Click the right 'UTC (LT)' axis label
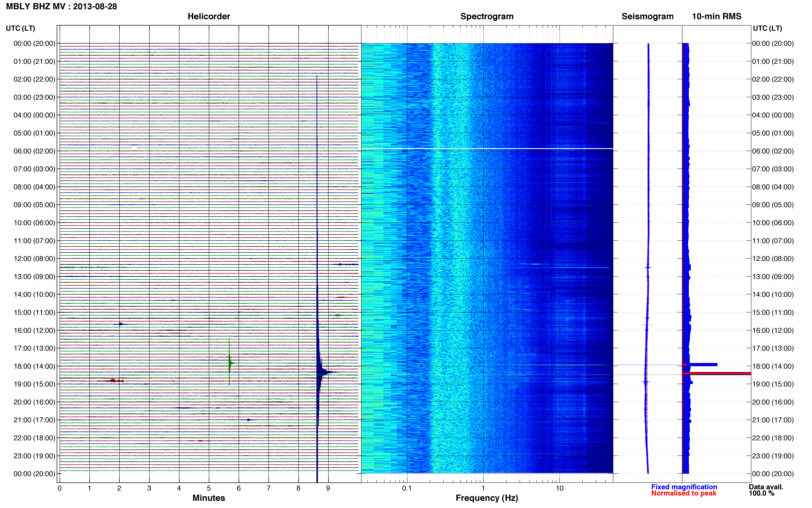 point(767,28)
